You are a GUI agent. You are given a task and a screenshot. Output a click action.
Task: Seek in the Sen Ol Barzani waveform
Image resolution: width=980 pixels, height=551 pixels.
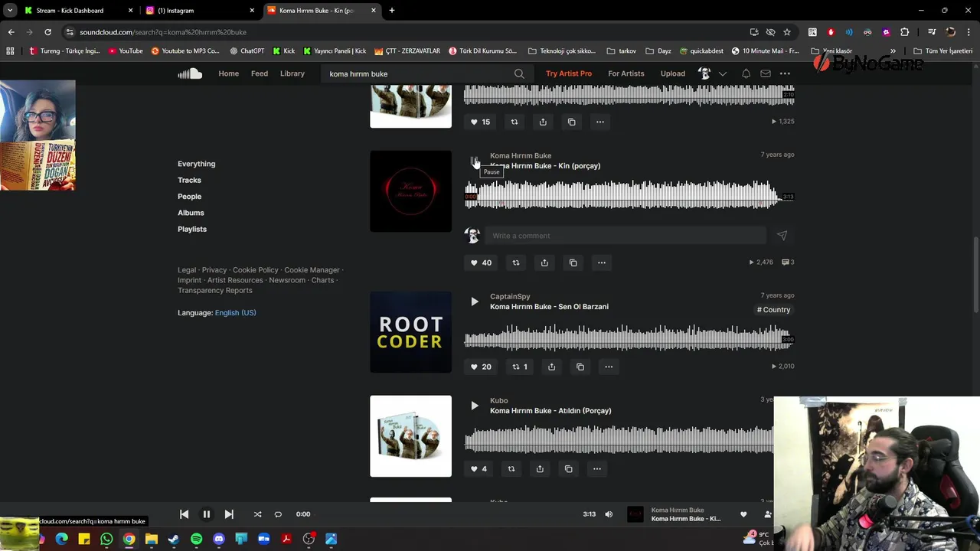pyautogui.click(x=629, y=337)
